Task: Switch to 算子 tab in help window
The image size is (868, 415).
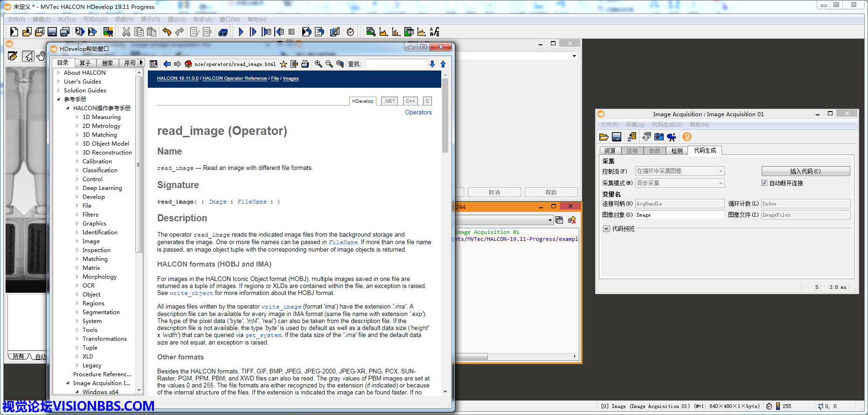Action: tap(85, 63)
